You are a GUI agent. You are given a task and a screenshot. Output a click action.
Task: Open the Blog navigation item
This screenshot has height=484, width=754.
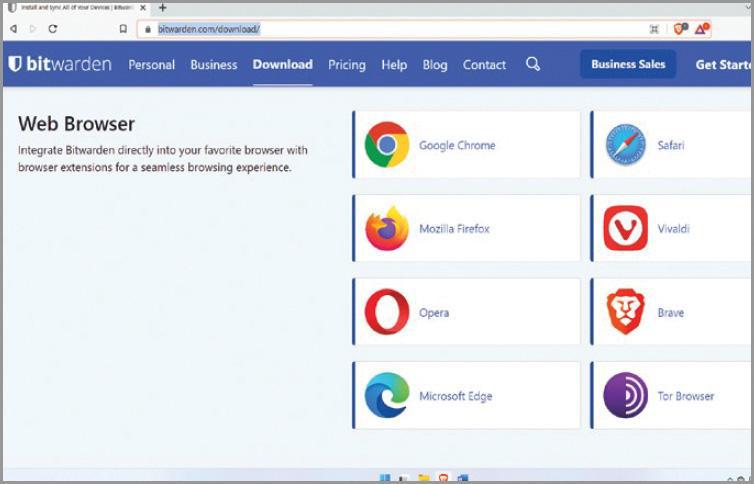pos(435,64)
